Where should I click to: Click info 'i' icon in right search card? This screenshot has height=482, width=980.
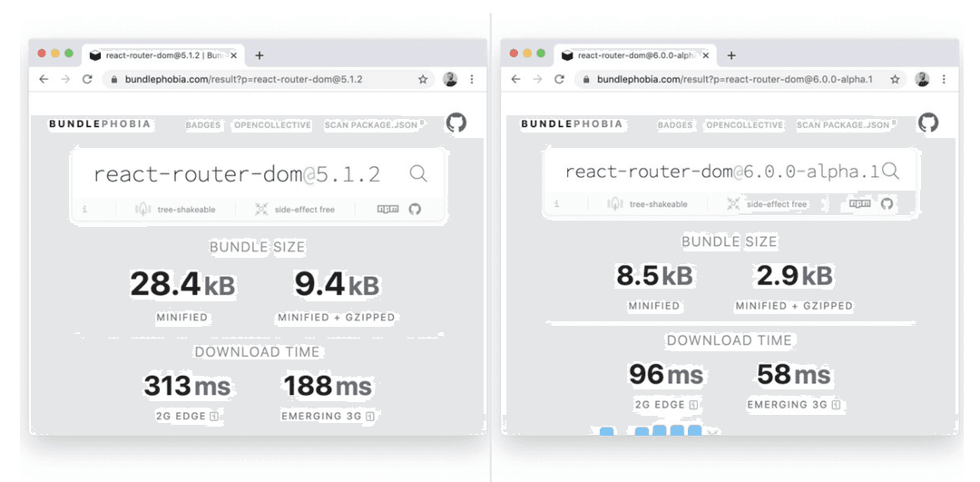click(556, 204)
